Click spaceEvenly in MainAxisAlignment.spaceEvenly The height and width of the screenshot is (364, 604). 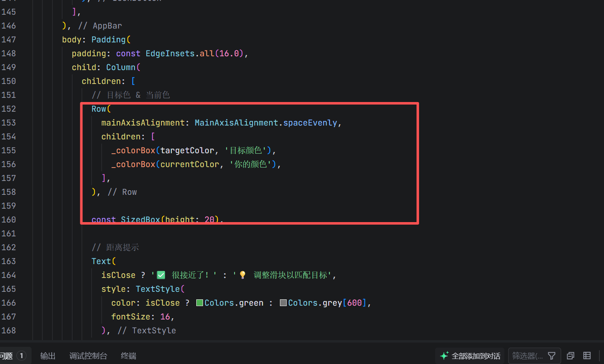[310, 123]
